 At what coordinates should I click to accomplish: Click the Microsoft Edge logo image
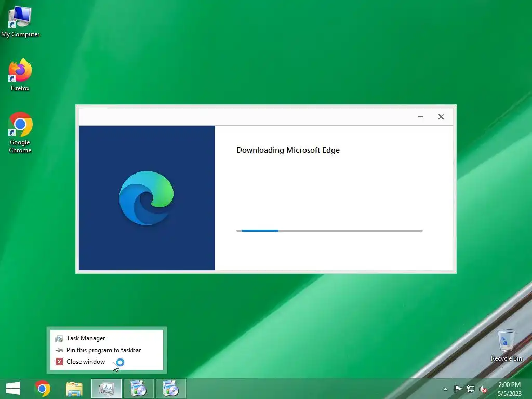146,198
